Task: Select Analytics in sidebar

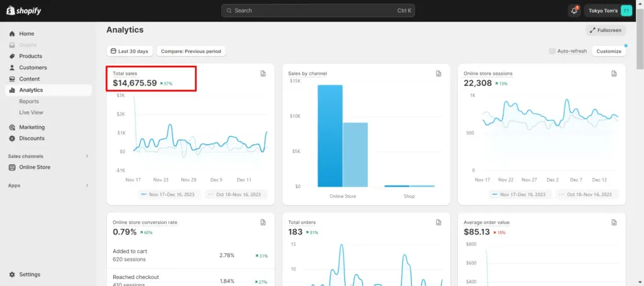Action: pyautogui.click(x=48, y=90)
